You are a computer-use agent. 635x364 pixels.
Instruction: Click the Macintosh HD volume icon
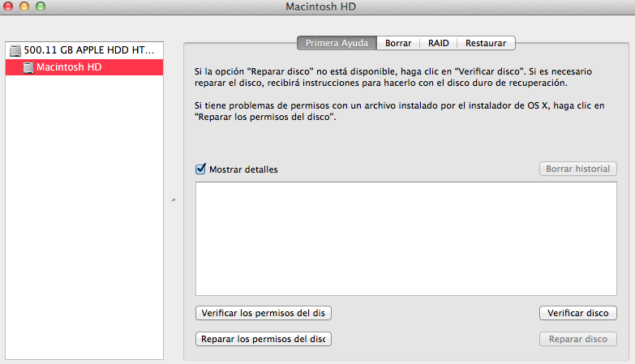click(28, 67)
